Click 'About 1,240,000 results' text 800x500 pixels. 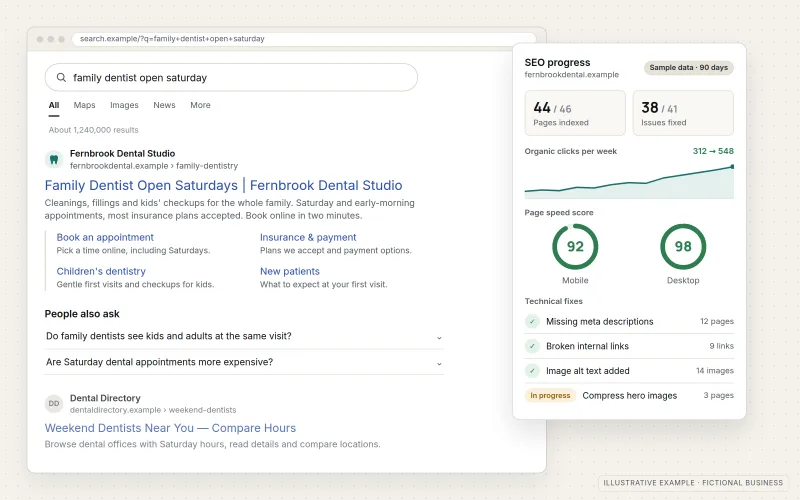point(93,130)
